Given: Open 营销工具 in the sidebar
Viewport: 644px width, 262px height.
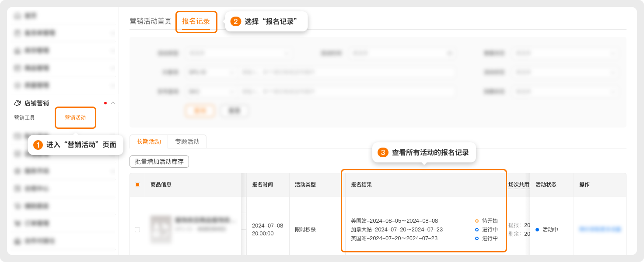Looking at the screenshot, I should 24,118.
